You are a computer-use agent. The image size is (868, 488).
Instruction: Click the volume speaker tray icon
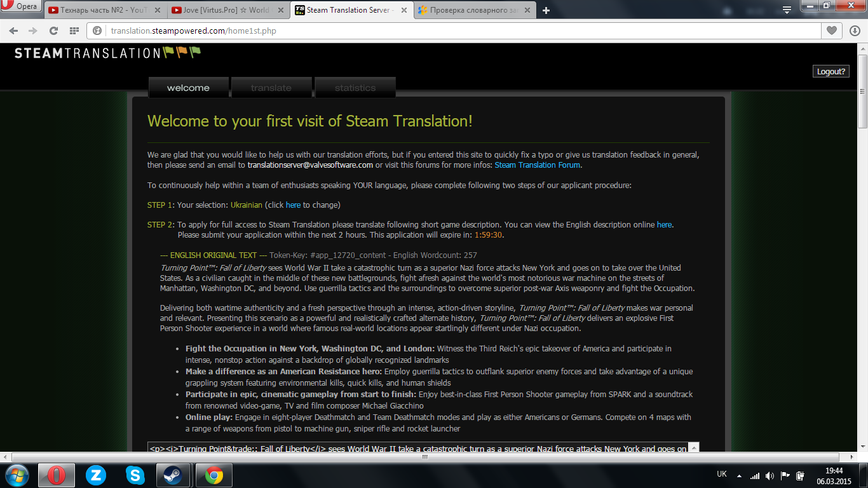point(770,475)
